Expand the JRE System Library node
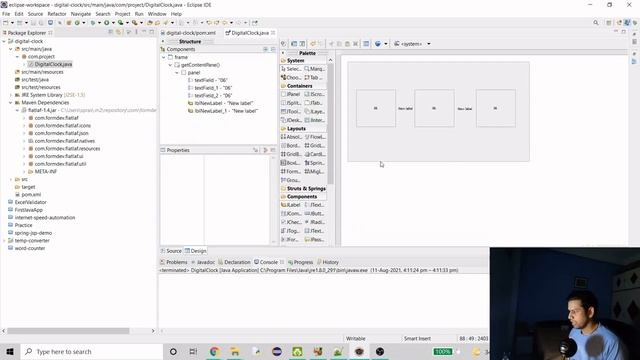The width and height of the screenshot is (640, 360). (11, 95)
